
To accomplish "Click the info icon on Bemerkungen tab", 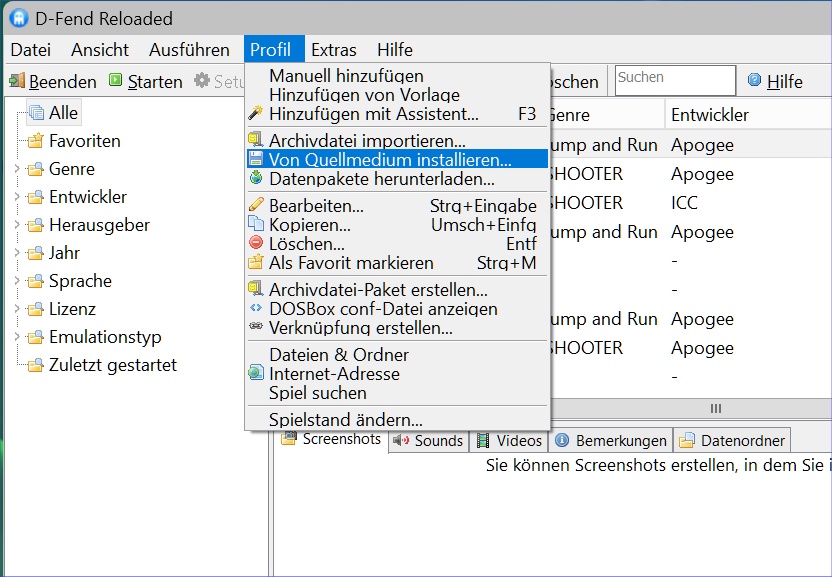I will point(562,440).
